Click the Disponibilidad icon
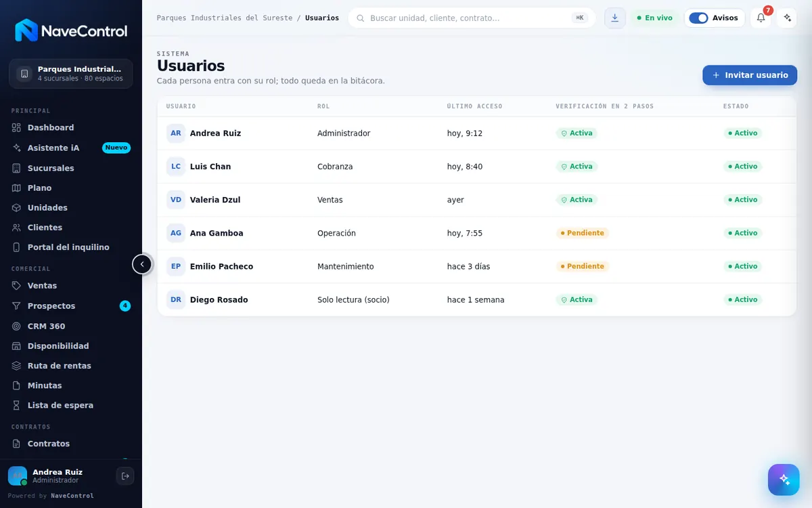 [x=17, y=346]
